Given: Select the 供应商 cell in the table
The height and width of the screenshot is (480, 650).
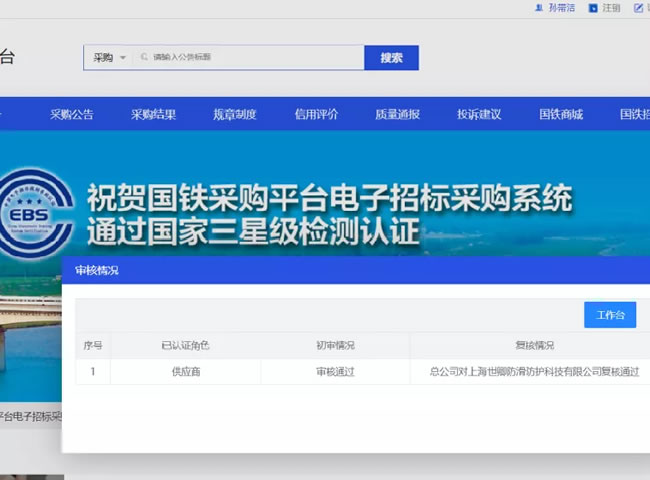Looking at the screenshot, I should [x=186, y=372].
